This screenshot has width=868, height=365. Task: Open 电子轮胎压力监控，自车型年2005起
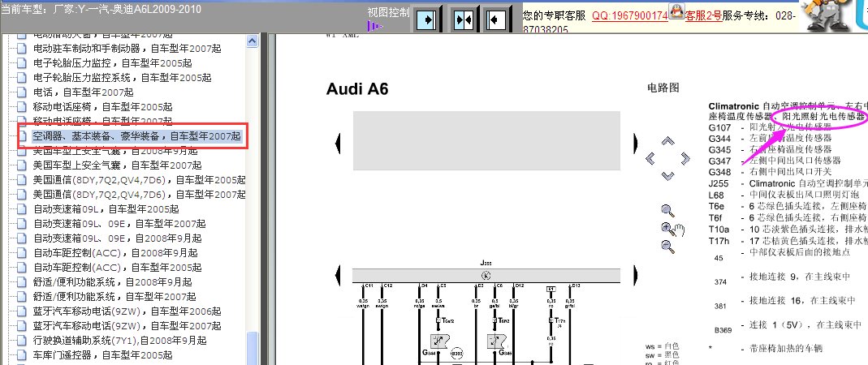tap(112, 63)
